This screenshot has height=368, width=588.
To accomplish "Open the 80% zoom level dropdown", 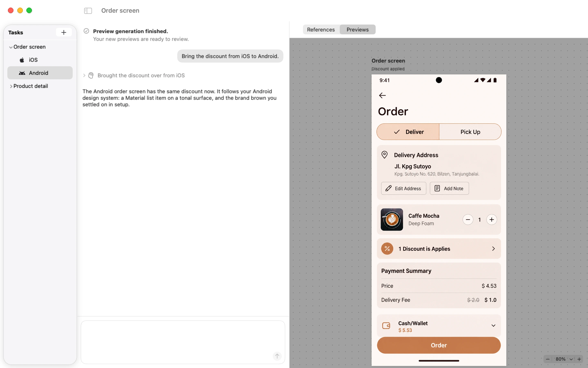I will [x=571, y=359].
